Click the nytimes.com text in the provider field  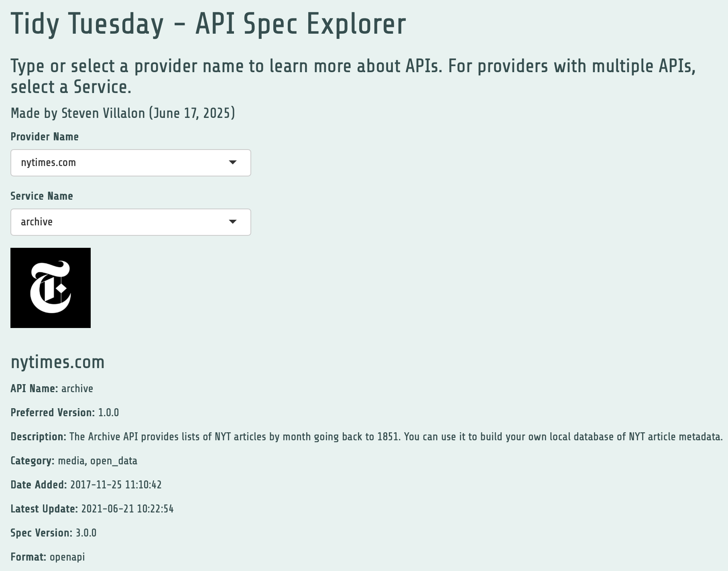tap(48, 162)
